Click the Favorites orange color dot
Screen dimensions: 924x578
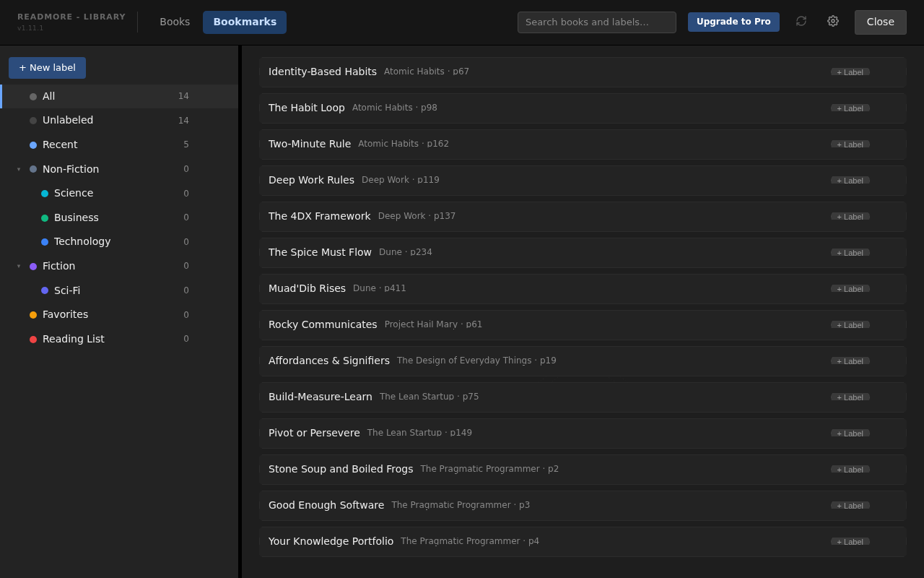coord(33,315)
